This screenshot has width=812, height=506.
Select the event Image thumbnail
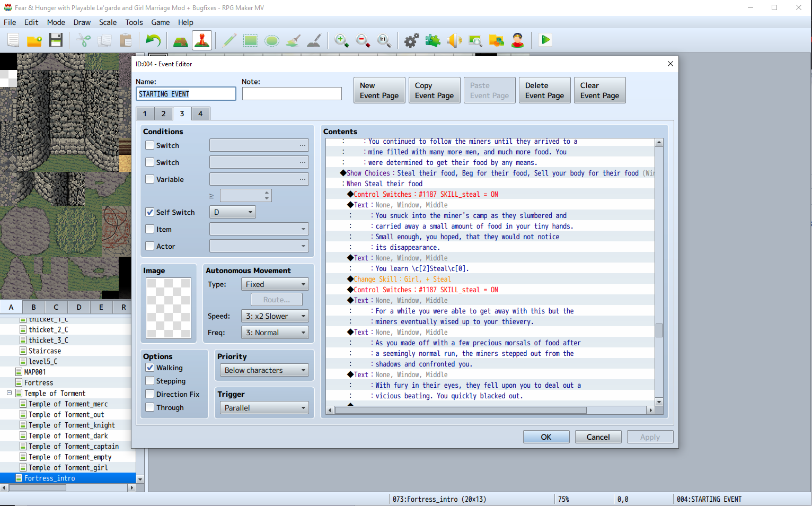point(169,308)
